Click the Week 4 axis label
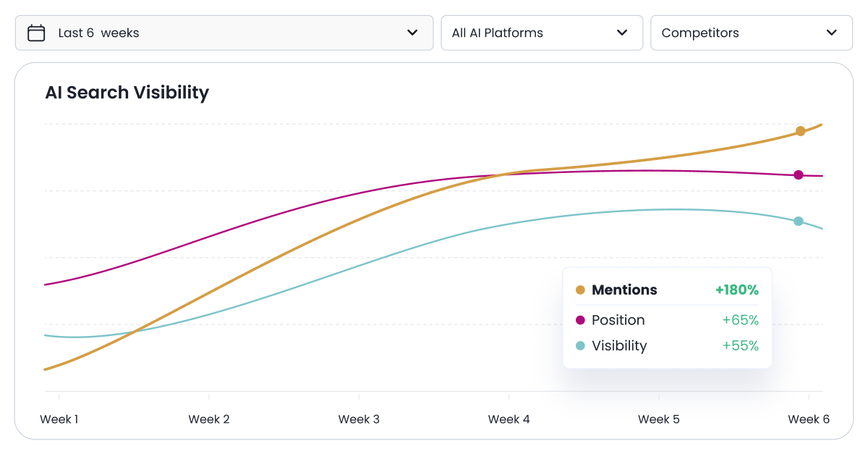 click(509, 419)
